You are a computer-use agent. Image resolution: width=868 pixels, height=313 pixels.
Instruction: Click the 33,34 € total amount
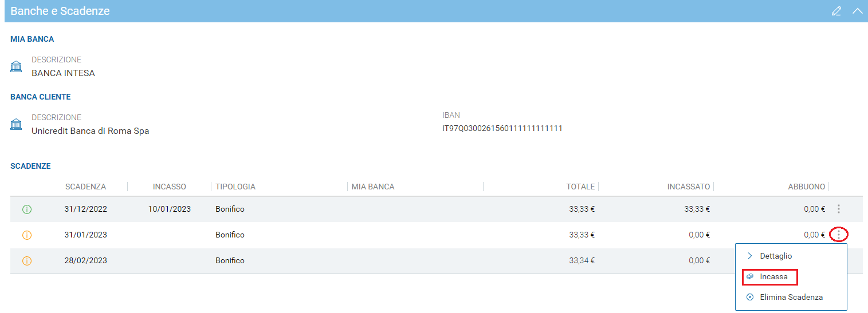[x=582, y=260]
